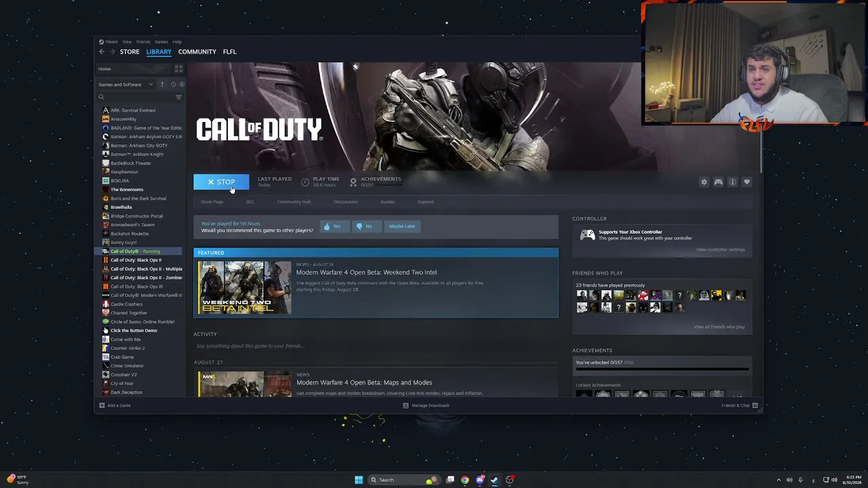Screen dimensions: 868x488
Task: Click the Manage Downloads icon
Action: pos(406,405)
